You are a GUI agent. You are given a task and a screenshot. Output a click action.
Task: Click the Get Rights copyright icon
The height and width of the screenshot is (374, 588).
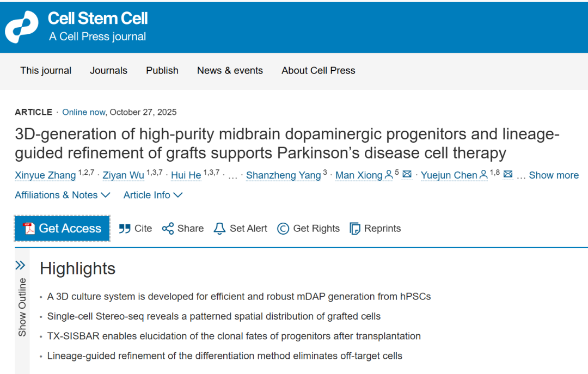pos(283,229)
